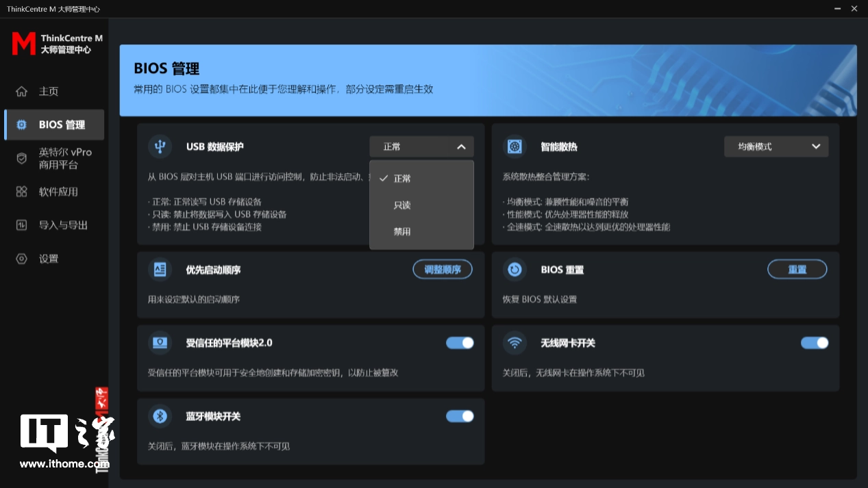The width and height of the screenshot is (868, 488).
Task: Click the home icon in sidebar
Action: (22, 92)
